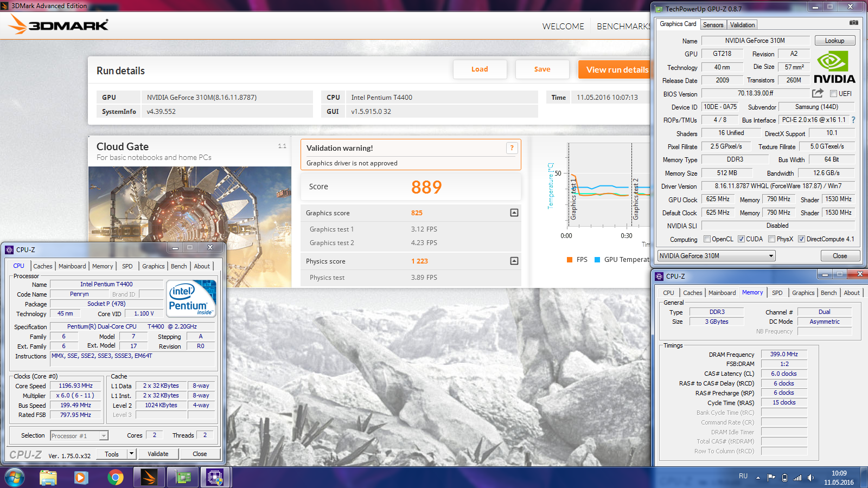Click the BIOS Version field 70.18.39.00.ff
868x488 pixels.
click(756, 93)
